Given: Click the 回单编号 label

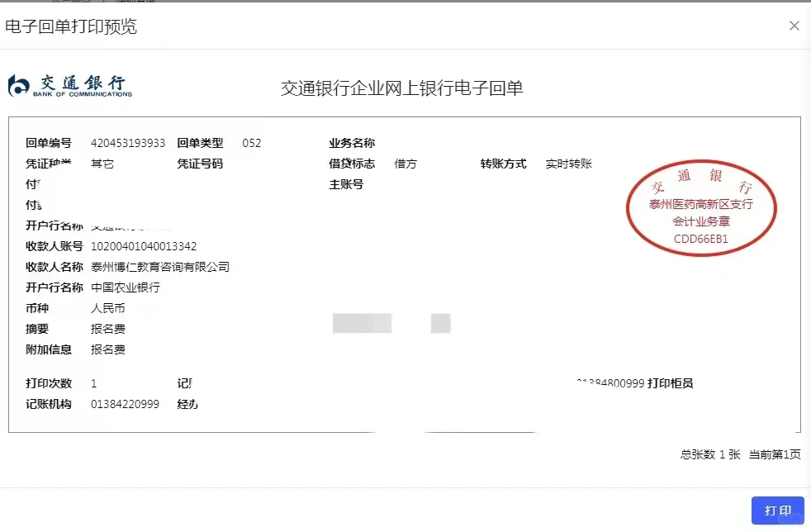Looking at the screenshot, I should [x=49, y=144].
